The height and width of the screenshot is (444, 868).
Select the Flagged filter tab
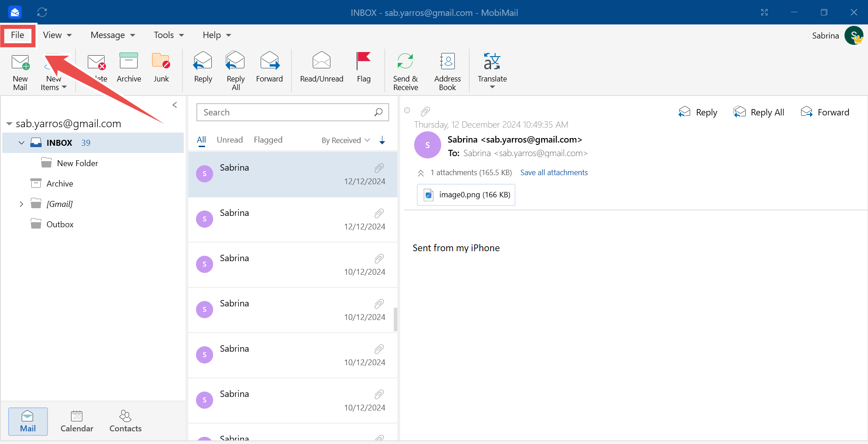(268, 140)
